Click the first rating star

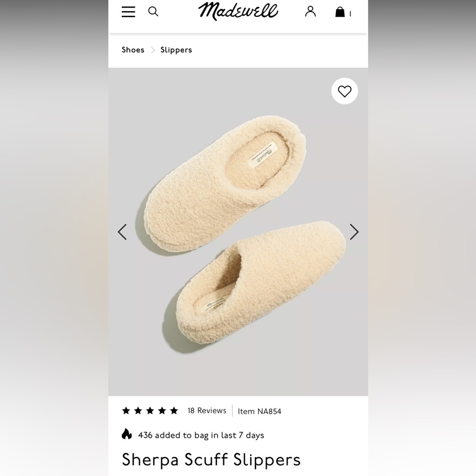pyautogui.click(x=125, y=410)
